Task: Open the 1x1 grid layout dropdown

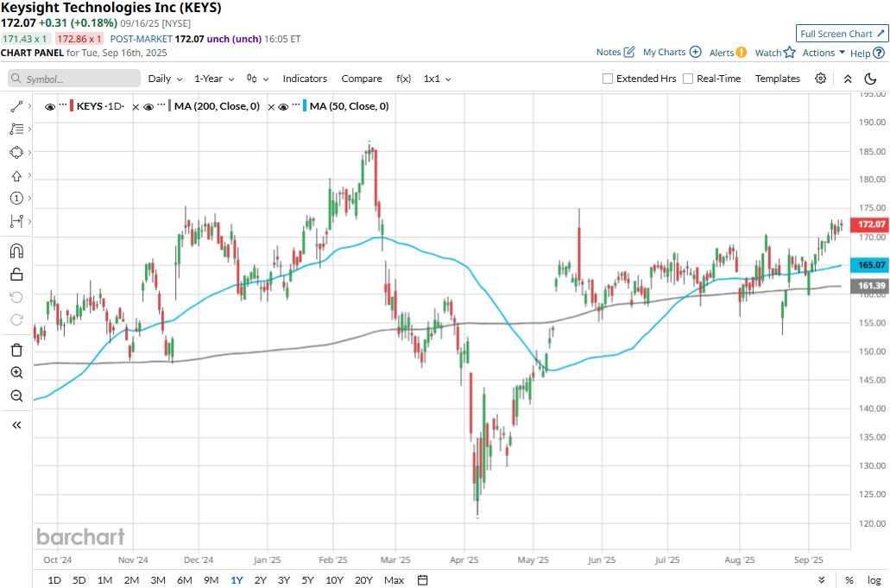Action: pos(437,79)
